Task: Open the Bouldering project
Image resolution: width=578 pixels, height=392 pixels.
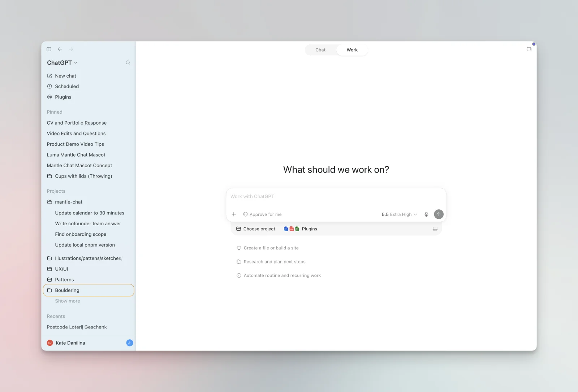Action: 89,290
